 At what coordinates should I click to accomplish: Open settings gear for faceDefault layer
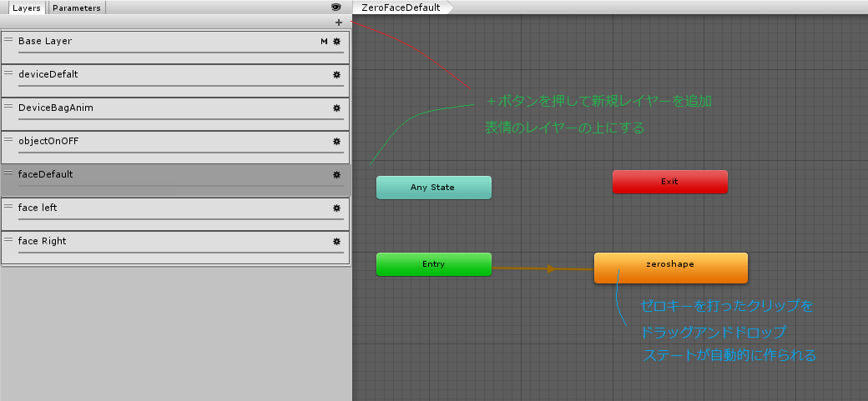(336, 175)
